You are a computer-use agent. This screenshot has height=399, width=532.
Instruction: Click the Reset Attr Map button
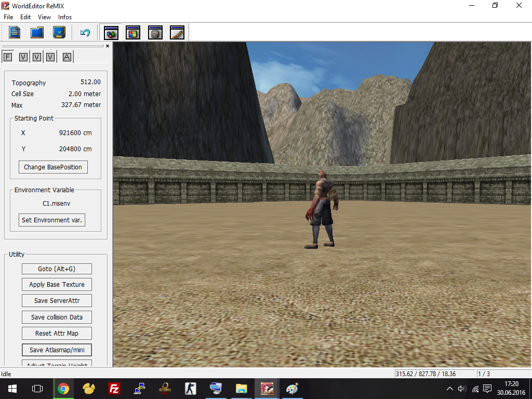57,334
